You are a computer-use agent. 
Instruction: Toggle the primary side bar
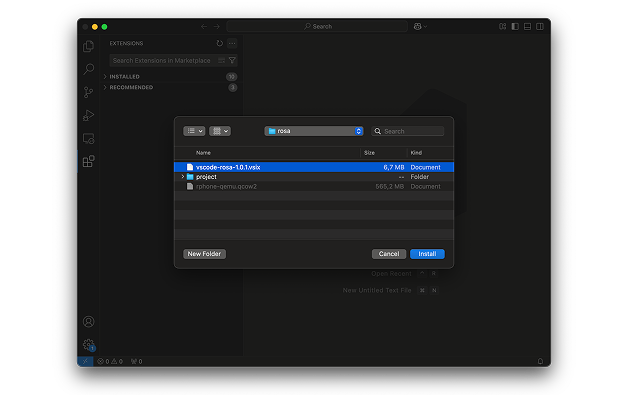515,26
